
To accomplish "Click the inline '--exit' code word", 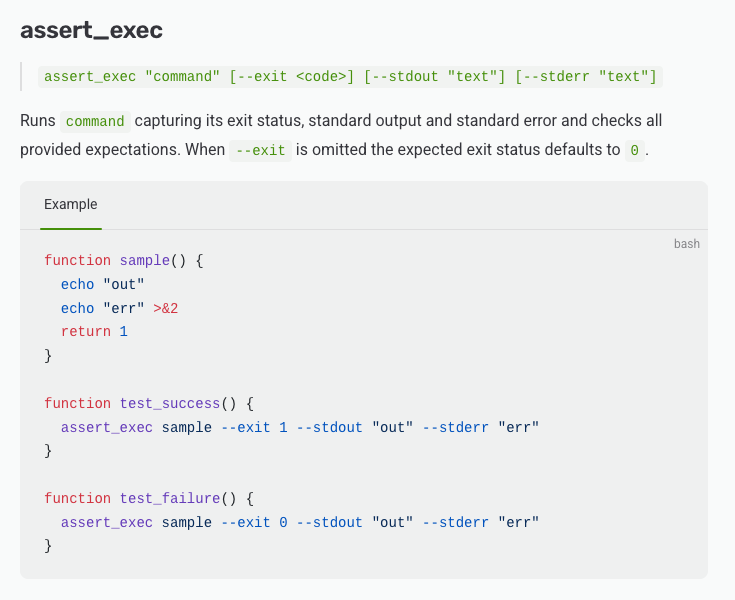I will [x=261, y=150].
